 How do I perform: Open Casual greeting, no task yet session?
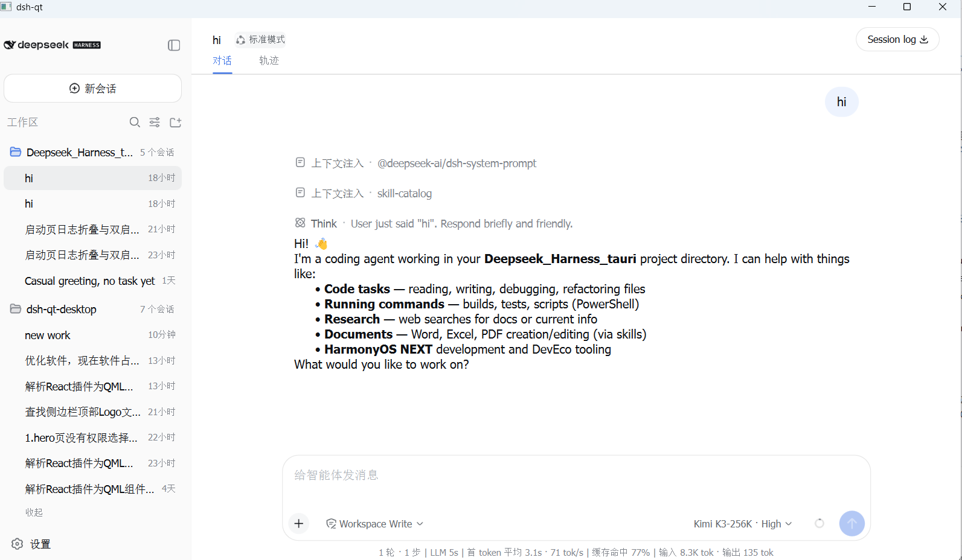92,281
